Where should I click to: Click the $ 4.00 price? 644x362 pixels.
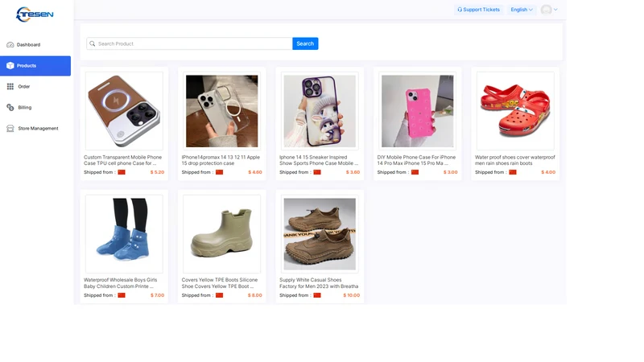click(548, 172)
